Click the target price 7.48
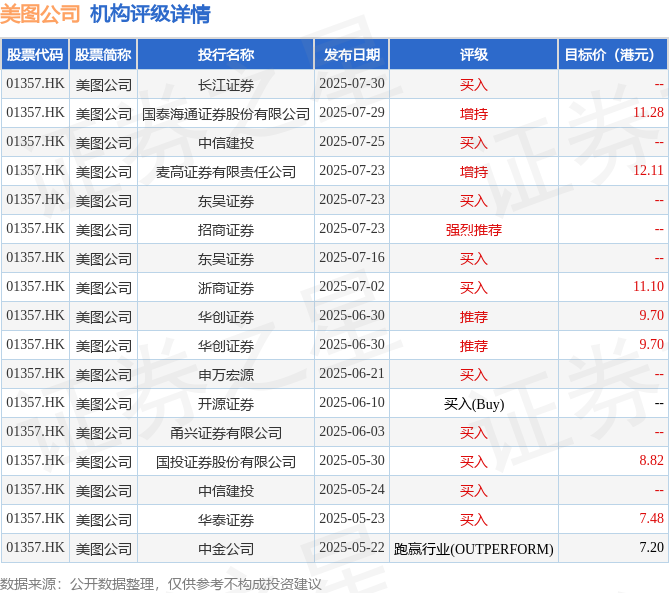 (652, 519)
